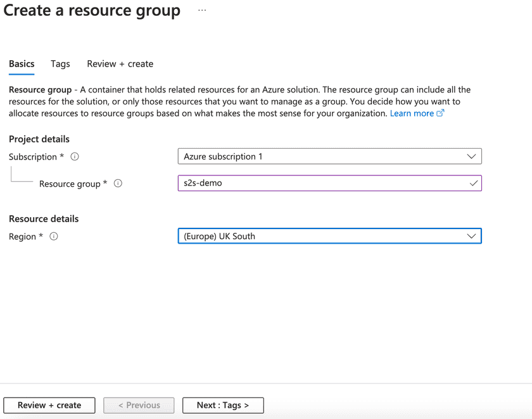Click the info icon next to Subscription
The height and width of the screenshot is (419, 532).
coord(75,156)
